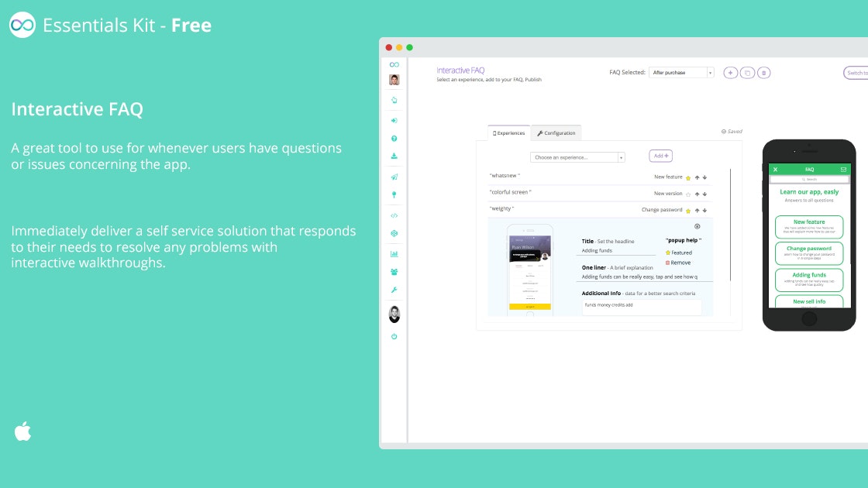Open the code brackets sidebar icon

(x=394, y=216)
